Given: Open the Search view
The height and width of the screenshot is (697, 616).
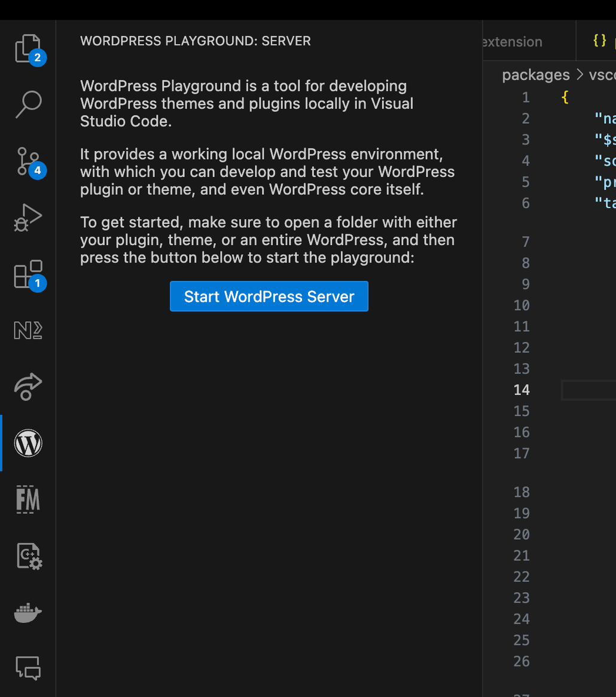Looking at the screenshot, I should point(28,105).
